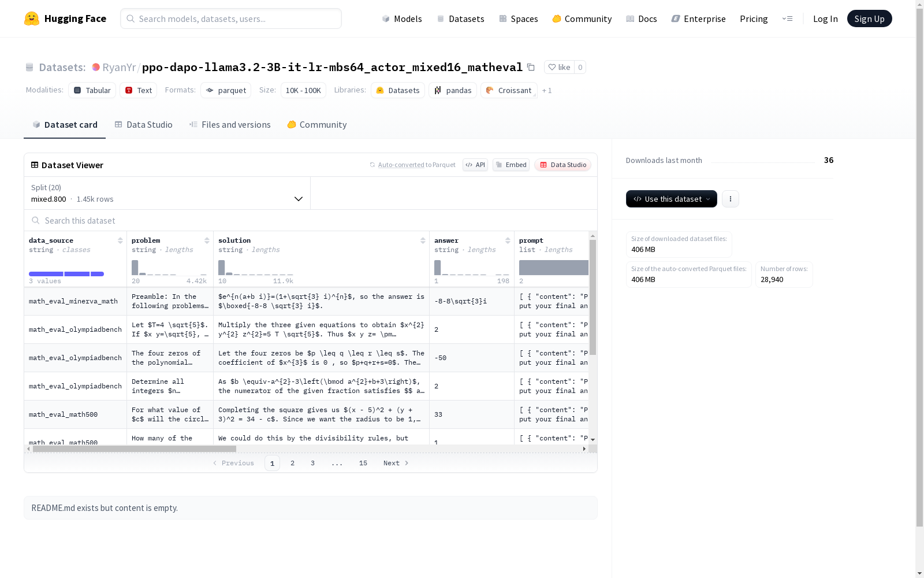Screen dimensions: 924x578
Task: Go to Spaces in the top navigation
Action: [519, 18]
